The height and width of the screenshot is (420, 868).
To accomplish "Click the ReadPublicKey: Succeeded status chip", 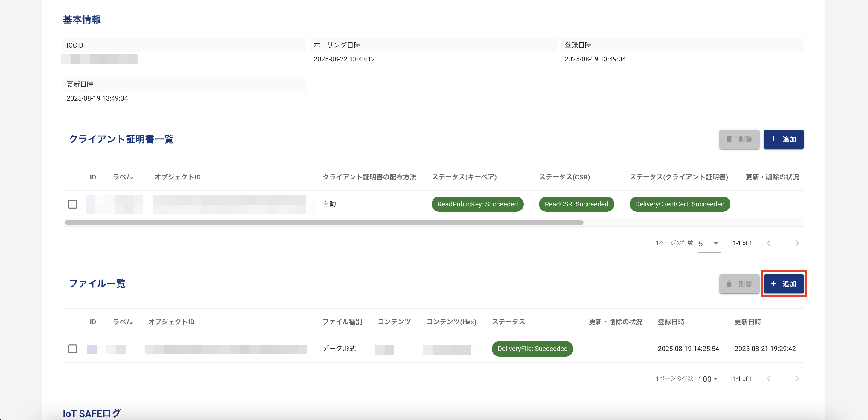I will 477,204.
